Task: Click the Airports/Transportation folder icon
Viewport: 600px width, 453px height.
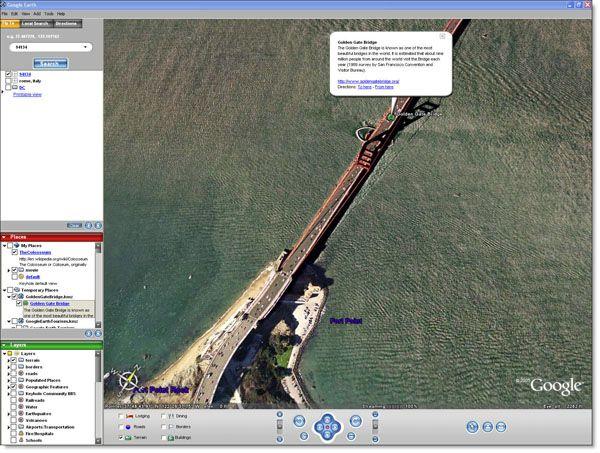Action: [21, 427]
